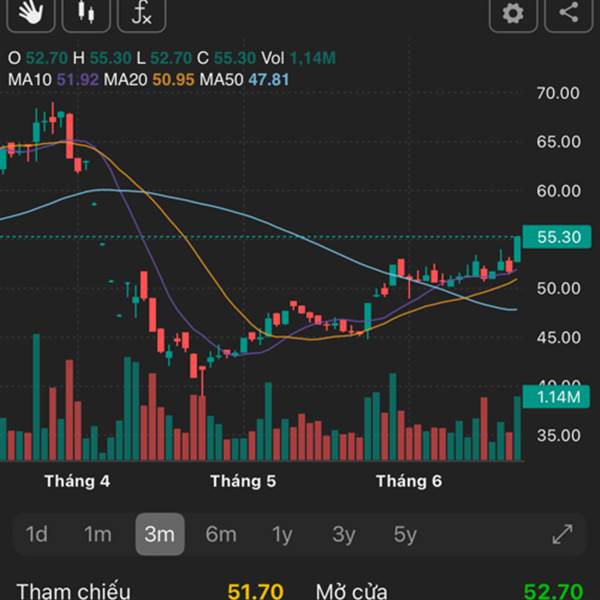
Task: Select the 5y timeframe
Action: (x=405, y=535)
